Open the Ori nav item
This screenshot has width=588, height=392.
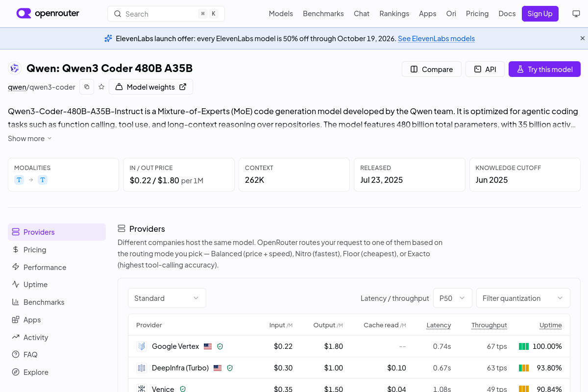coord(451,14)
